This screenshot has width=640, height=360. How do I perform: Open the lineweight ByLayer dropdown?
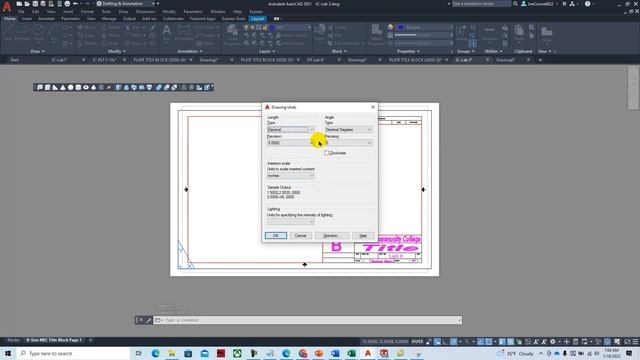coord(424,35)
